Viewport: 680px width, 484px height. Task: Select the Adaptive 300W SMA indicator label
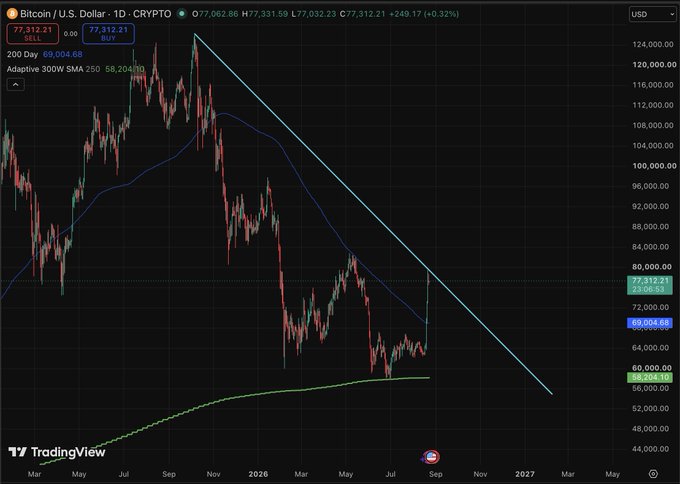coord(45,69)
